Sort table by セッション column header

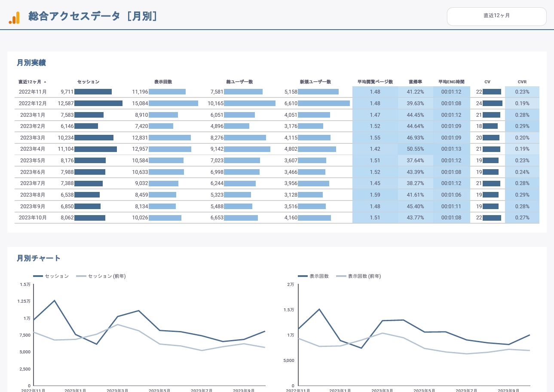pos(88,82)
